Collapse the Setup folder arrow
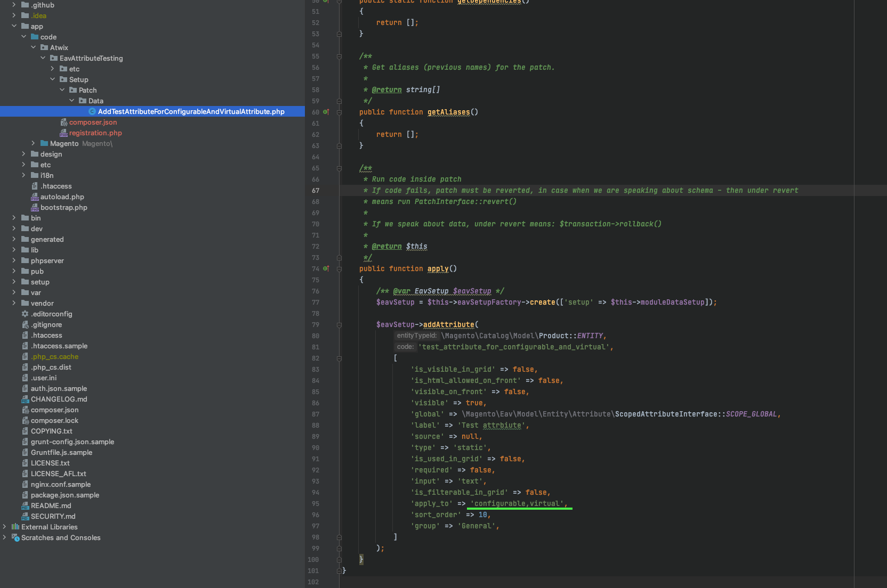 click(x=52, y=79)
